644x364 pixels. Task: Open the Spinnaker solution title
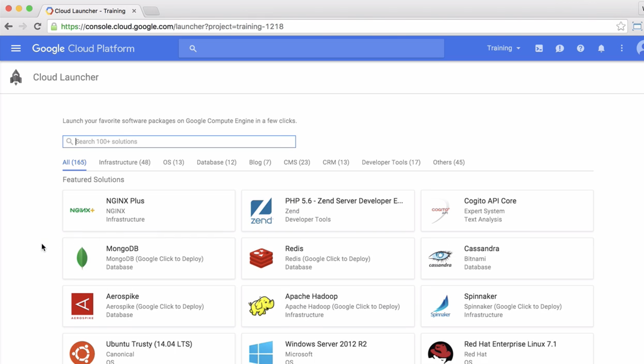(x=480, y=296)
